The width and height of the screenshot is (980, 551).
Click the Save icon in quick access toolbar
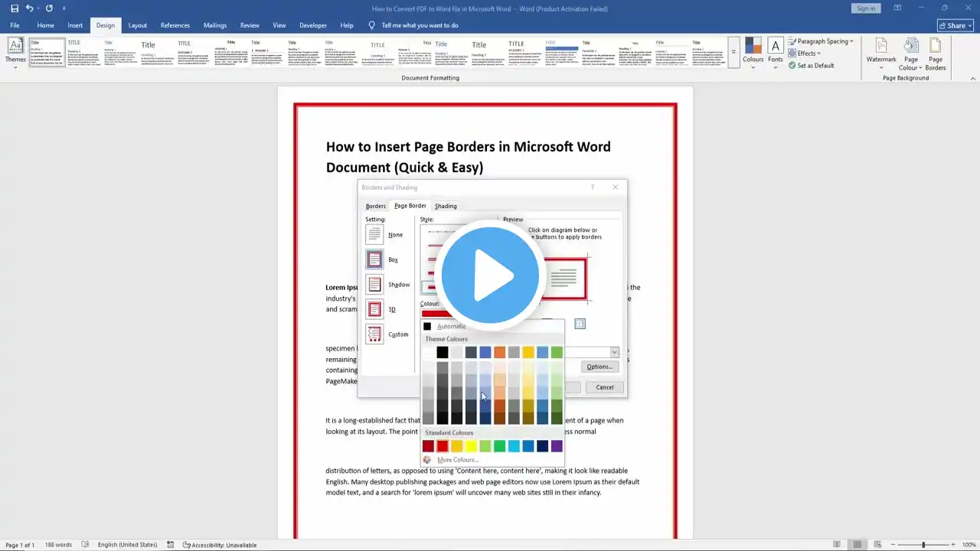[15, 8]
